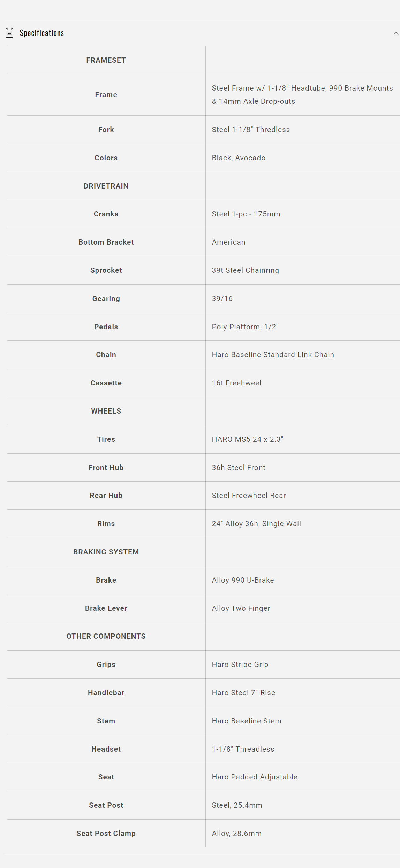Image resolution: width=400 pixels, height=868 pixels.
Task: Select the BRAKING SYSTEM header
Action: (106, 552)
